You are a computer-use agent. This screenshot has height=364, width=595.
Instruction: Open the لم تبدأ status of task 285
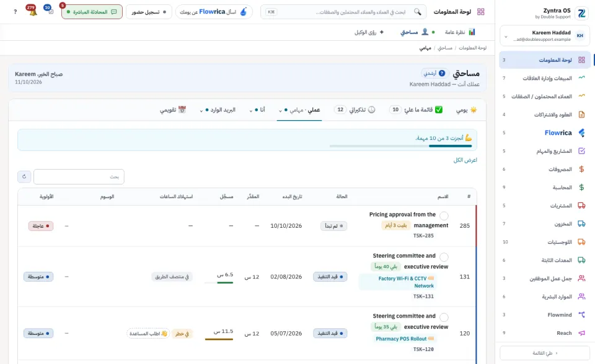pyautogui.click(x=333, y=226)
